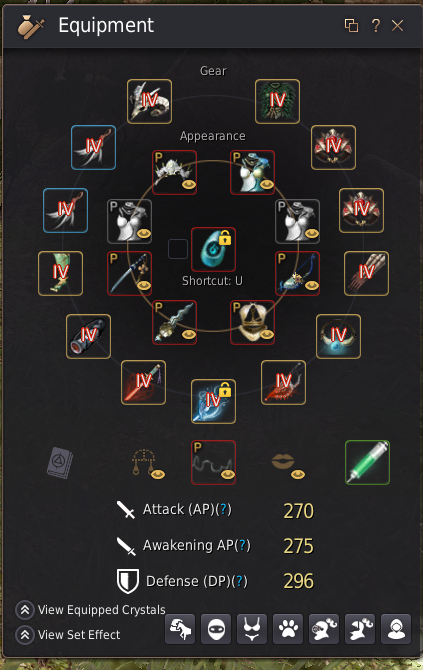Screen dimensions: 423x670
Task: Click the horse mount icon button
Action: point(180,629)
